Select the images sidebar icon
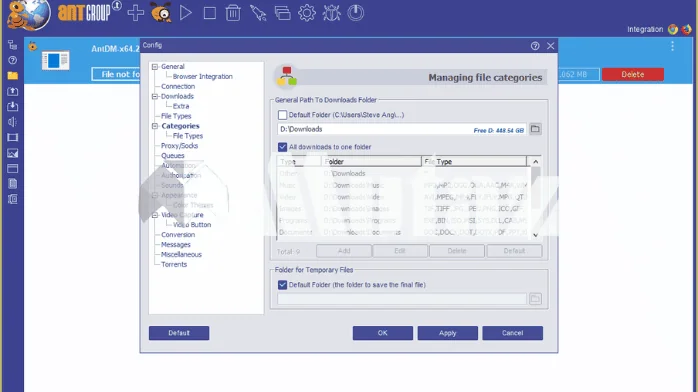Screen dimensions: 698x392 click(12, 153)
